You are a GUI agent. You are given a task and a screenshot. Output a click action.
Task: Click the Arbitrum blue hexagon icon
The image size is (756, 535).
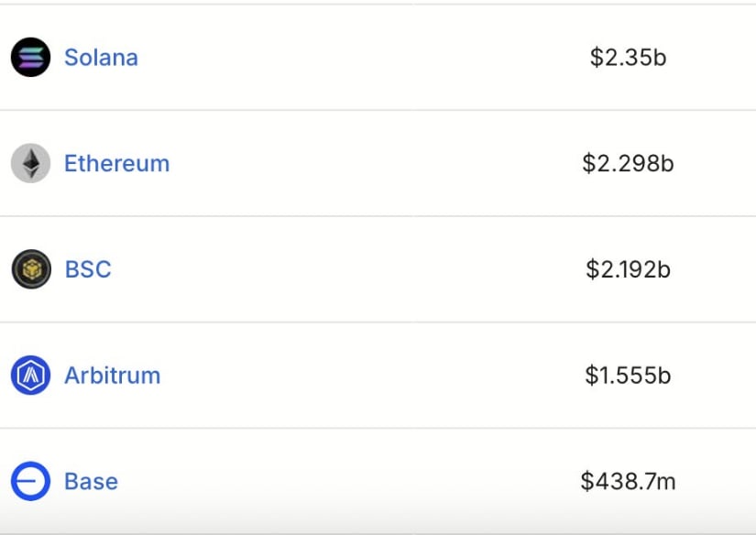pos(30,375)
